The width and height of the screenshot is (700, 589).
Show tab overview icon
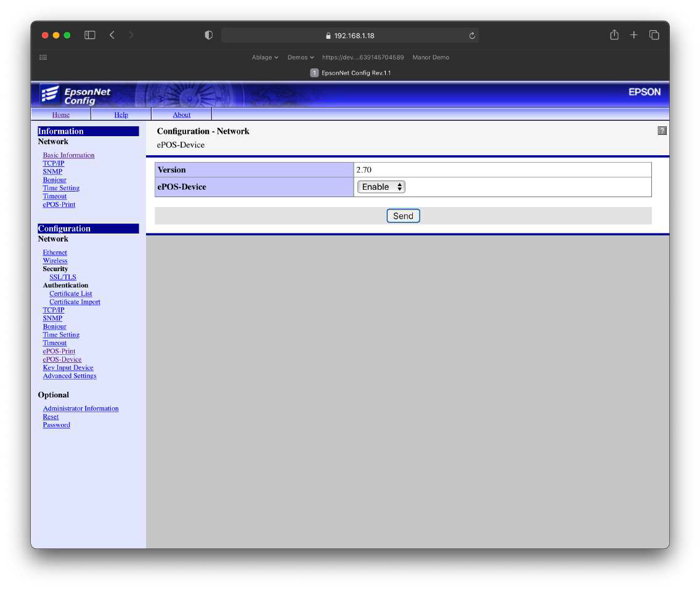tap(654, 35)
